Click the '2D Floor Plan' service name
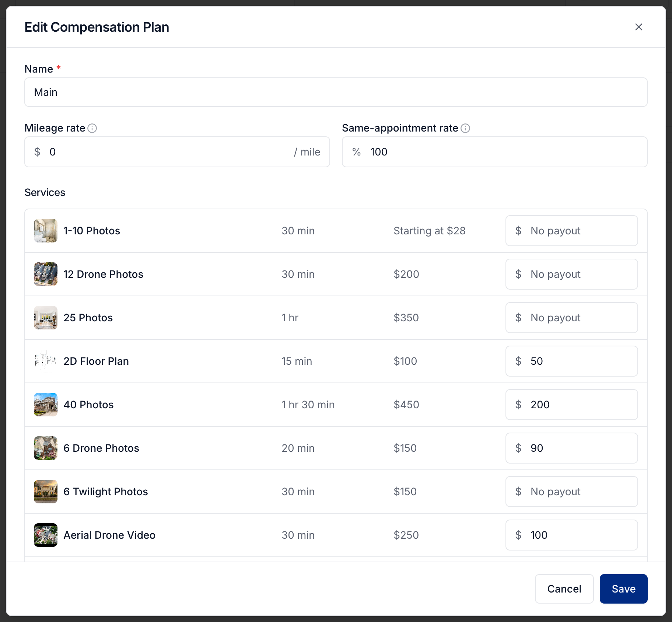Screen dimensions: 672x622 [96, 361]
